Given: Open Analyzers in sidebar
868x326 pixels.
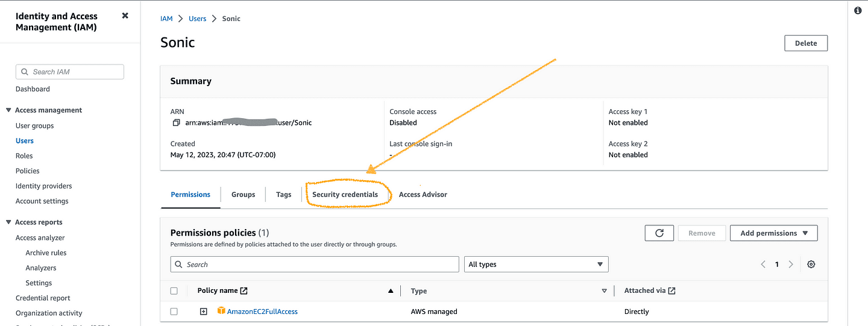Looking at the screenshot, I should 41,268.
